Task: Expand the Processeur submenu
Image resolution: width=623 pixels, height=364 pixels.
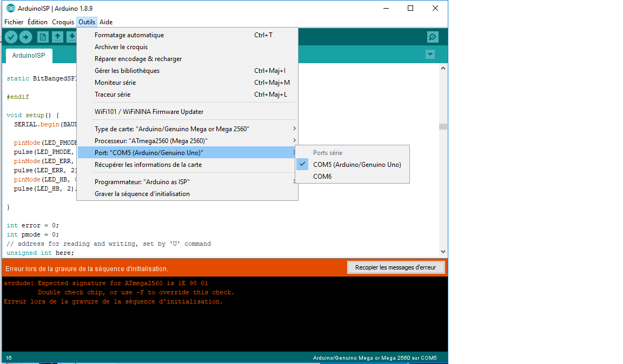Action: pyautogui.click(x=187, y=141)
